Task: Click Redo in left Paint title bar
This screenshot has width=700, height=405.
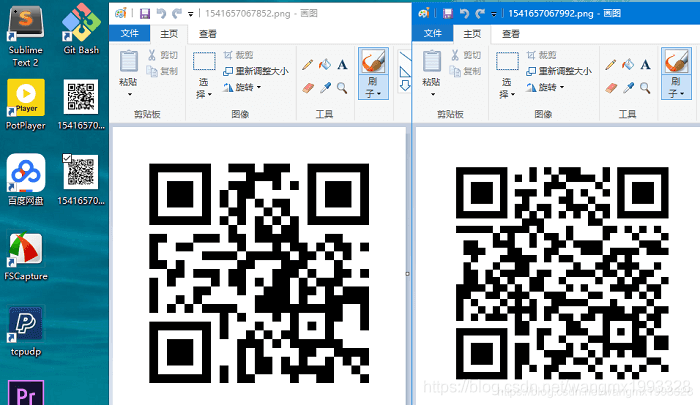Action: [177, 14]
